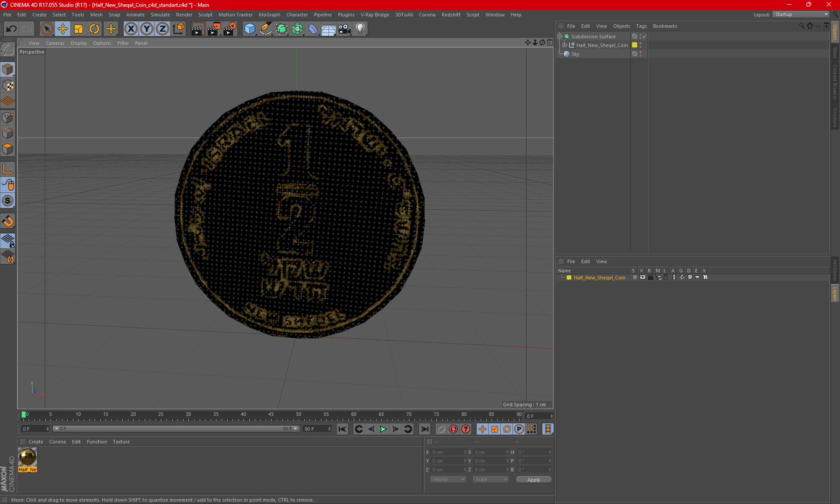Open the spline Pen tool
The width and height of the screenshot is (840, 504).
coord(266,29)
